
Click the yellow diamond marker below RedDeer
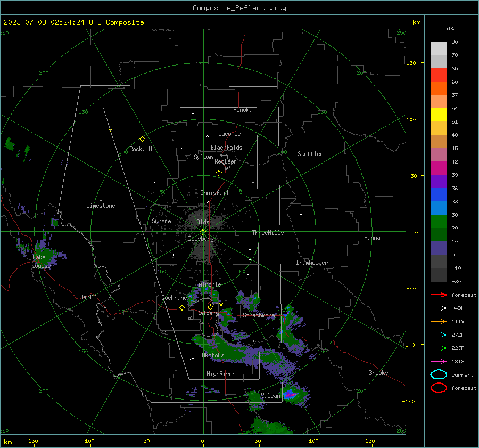coord(219,173)
